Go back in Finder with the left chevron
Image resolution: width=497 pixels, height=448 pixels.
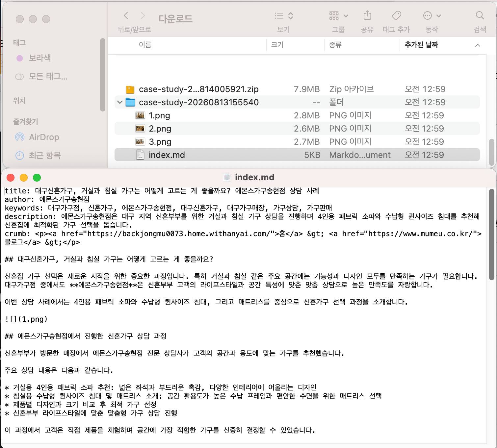pos(126,15)
